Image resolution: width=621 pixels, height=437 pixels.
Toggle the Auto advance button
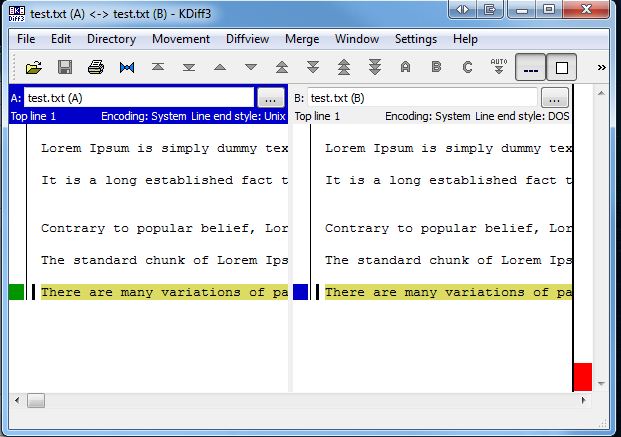(498, 68)
